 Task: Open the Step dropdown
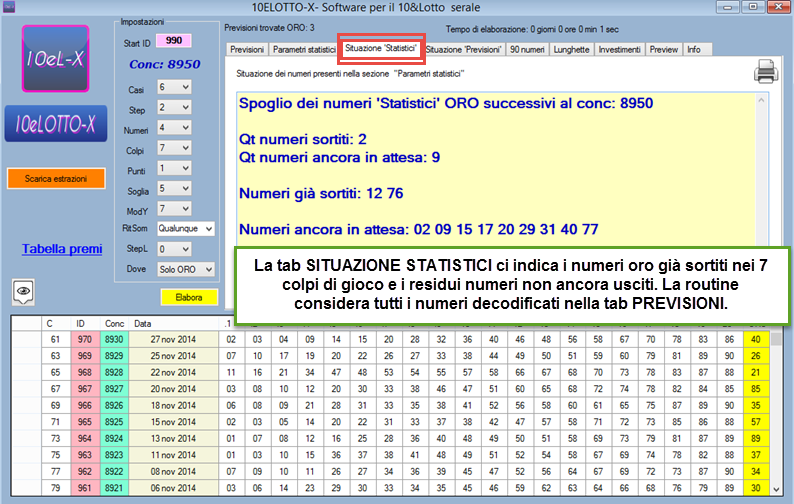pyautogui.click(x=174, y=107)
